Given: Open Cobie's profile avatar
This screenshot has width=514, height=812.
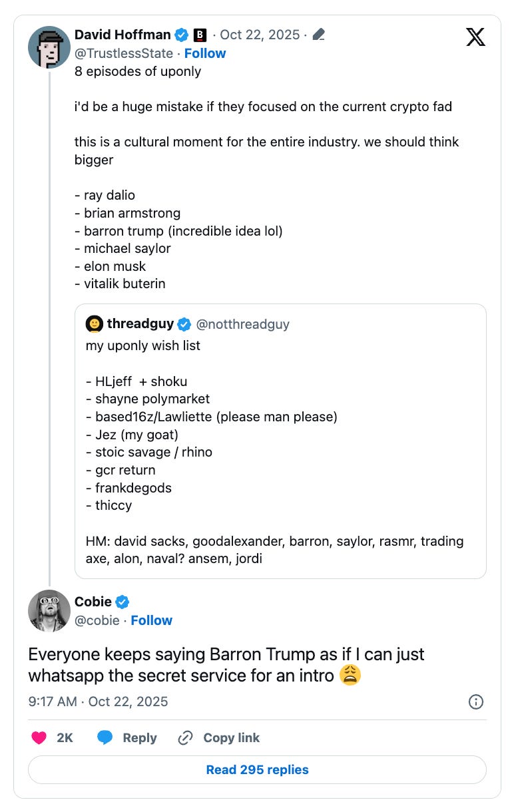Looking at the screenshot, I should 49,610.
